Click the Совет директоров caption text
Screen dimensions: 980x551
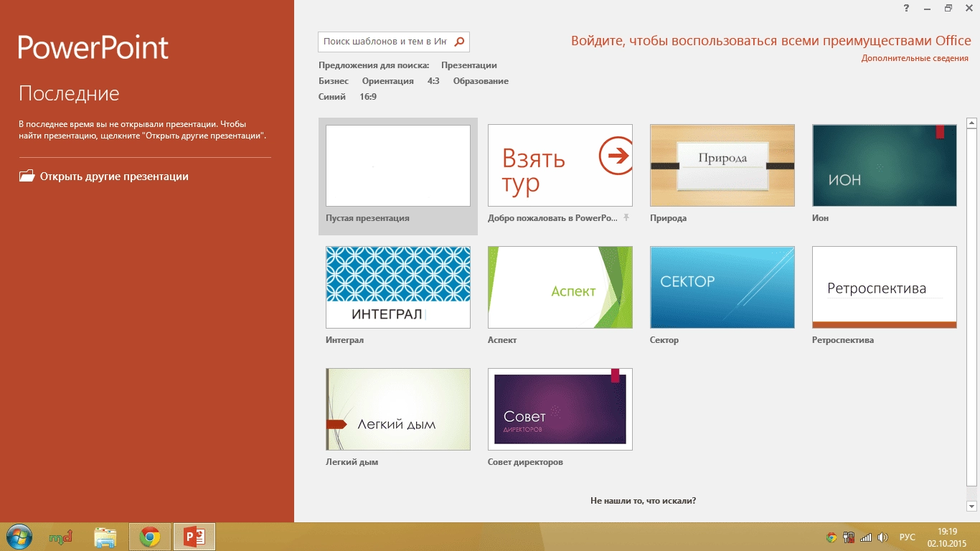[525, 462]
